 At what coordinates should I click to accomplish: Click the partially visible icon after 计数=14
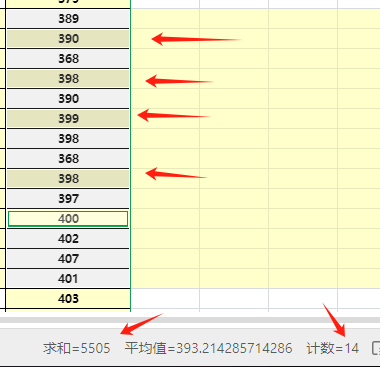376,348
